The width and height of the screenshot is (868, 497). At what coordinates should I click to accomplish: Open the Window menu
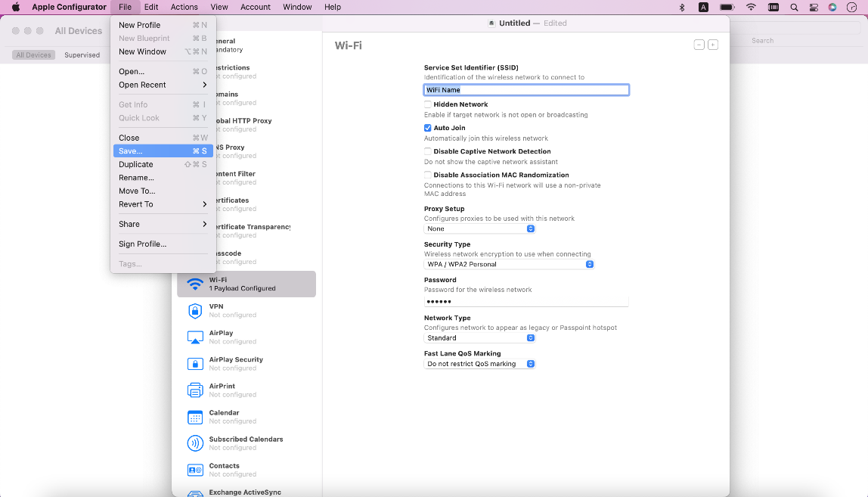pyautogui.click(x=297, y=8)
